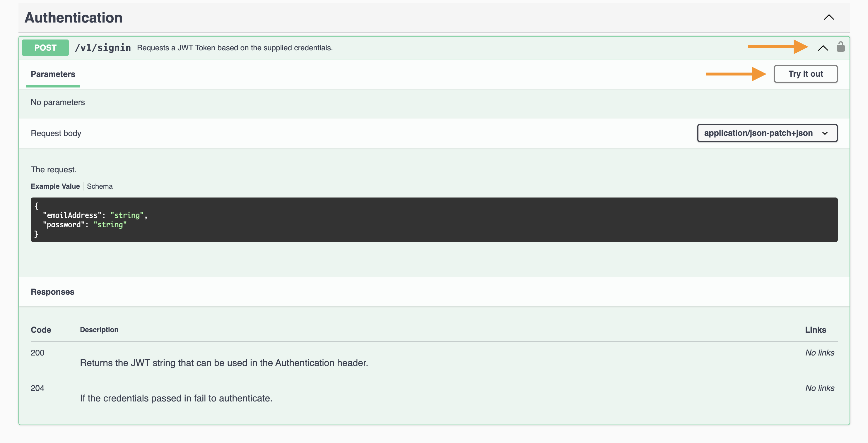The width and height of the screenshot is (868, 443).
Task: Click the /v1/signin endpoint path
Action: [103, 47]
